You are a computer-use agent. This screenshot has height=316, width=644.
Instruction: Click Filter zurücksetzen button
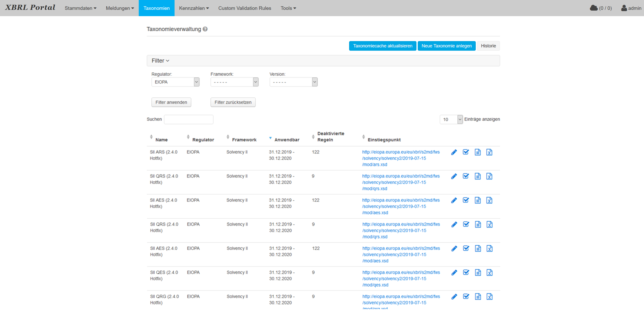(x=233, y=102)
